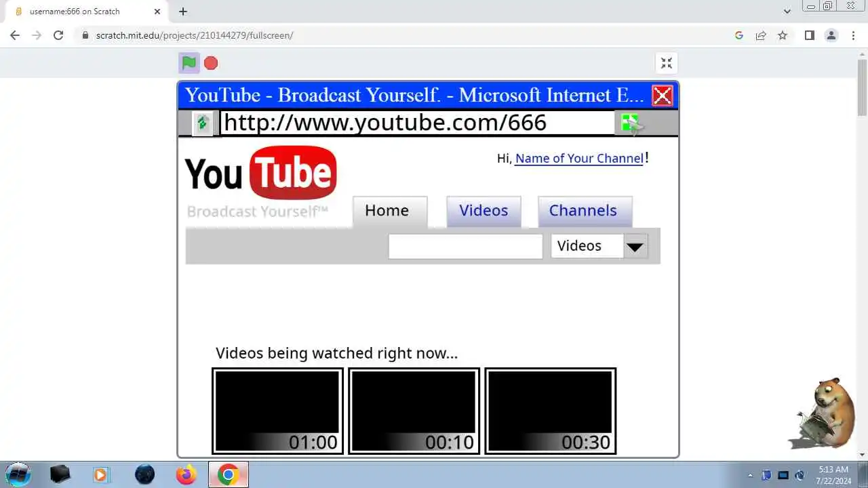868x488 pixels.
Task: Toggle Chrome side panel
Action: pos(809,35)
